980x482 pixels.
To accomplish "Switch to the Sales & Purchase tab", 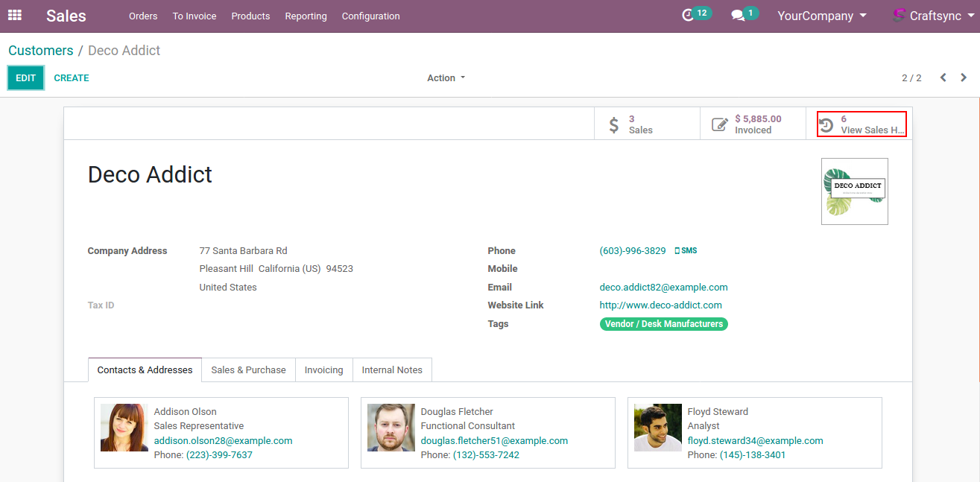I will tap(248, 370).
